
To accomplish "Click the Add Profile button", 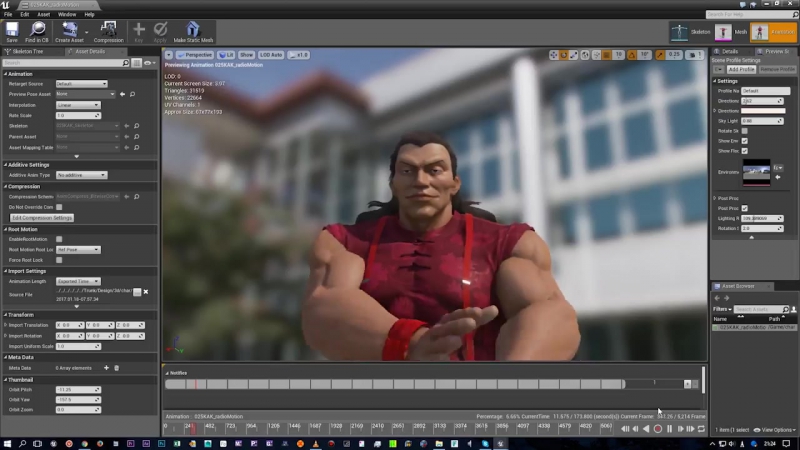I will click(x=741, y=69).
